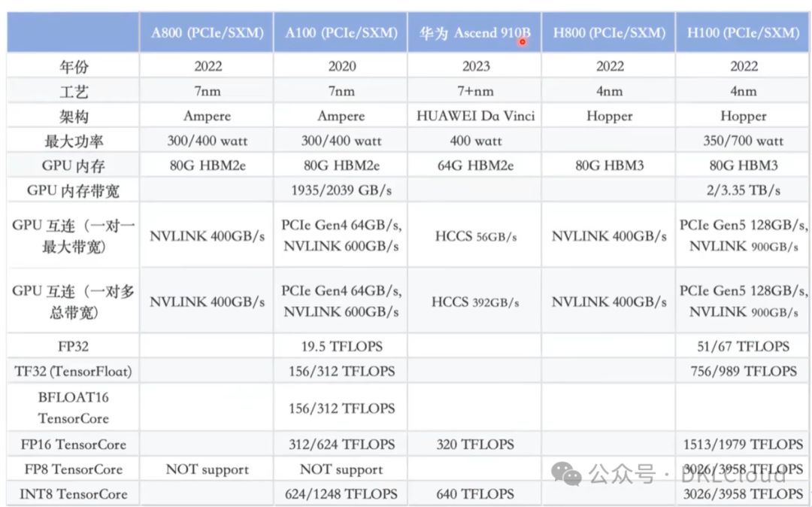Screen dimensions: 812x507
Task: Click the 年份 row label
Action: [x=74, y=66]
